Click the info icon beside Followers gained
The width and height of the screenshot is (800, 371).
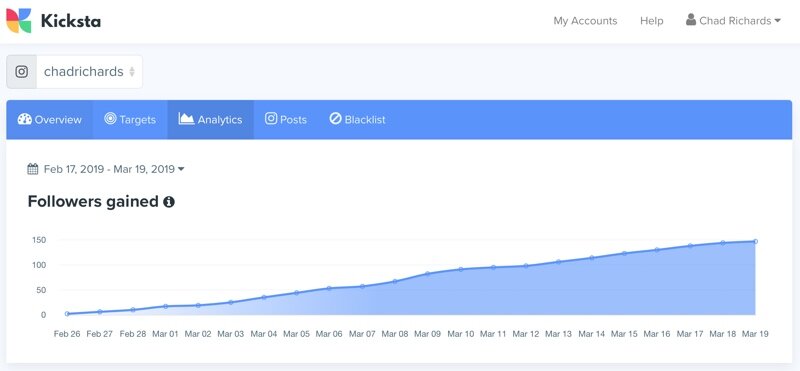click(x=169, y=202)
